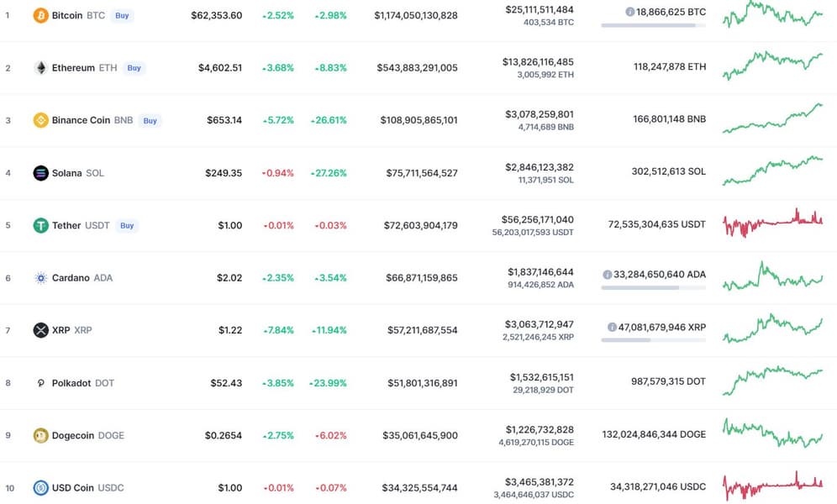This screenshot has width=837, height=504.
Task: Open the Solana name link
Action: (66, 173)
